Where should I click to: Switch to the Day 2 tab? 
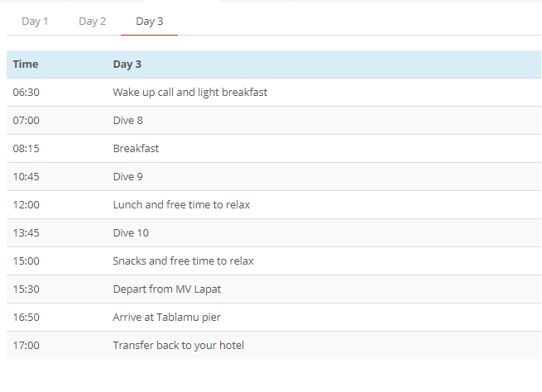92,22
